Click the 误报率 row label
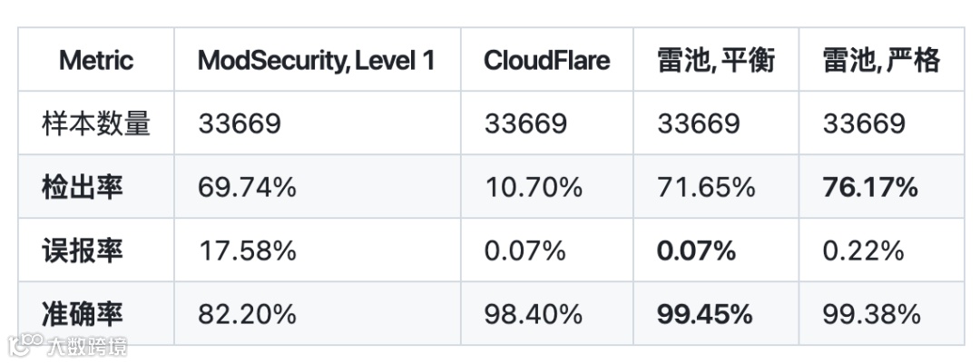This screenshot has width=980, height=364. (x=83, y=251)
